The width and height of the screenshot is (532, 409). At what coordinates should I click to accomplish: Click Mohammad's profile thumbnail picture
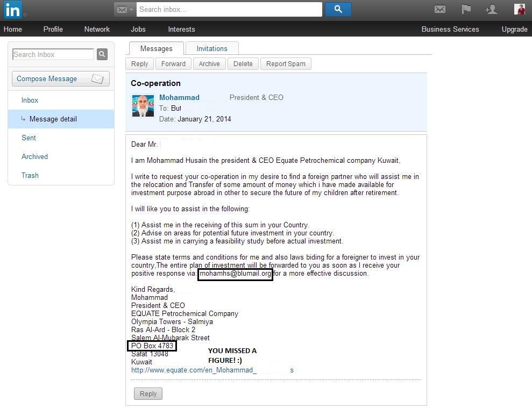(x=143, y=105)
